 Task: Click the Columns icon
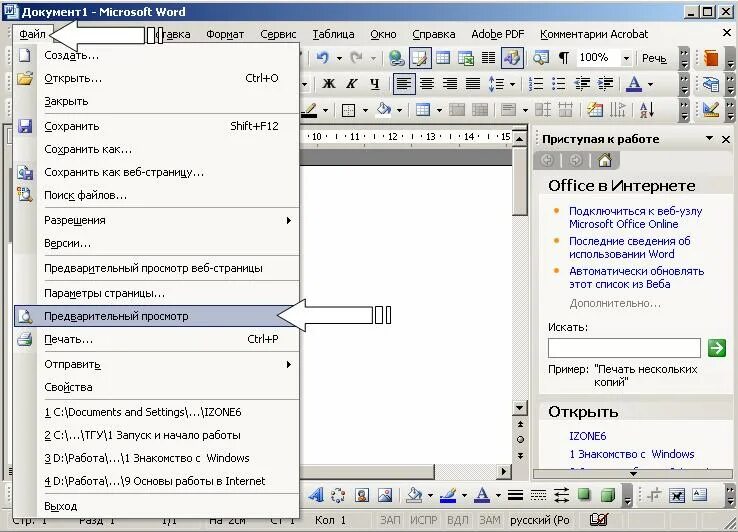tap(489, 58)
